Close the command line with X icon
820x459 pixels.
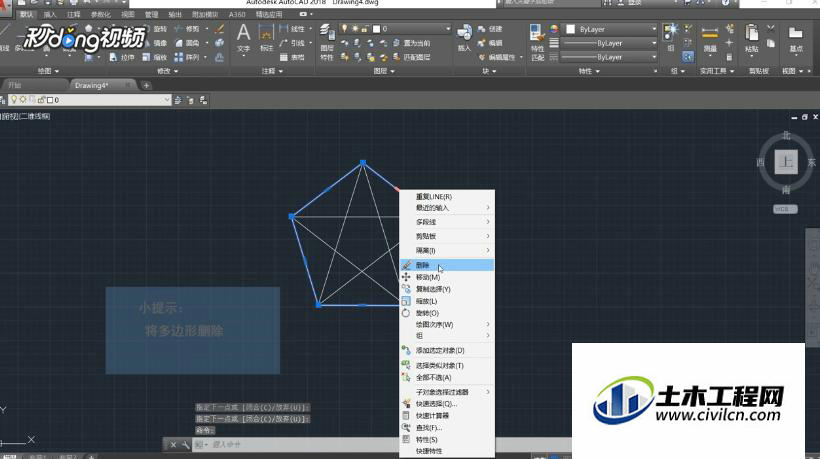(173, 444)
